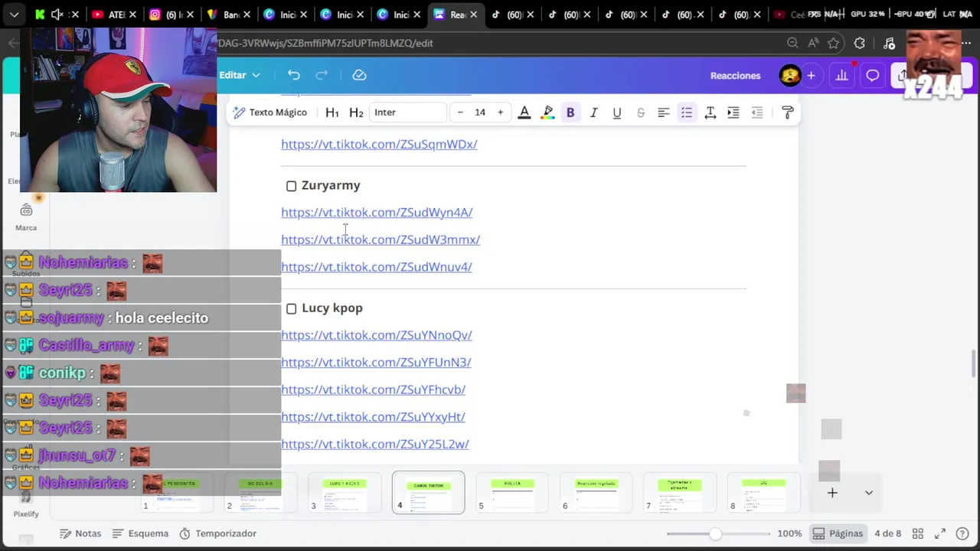Change text alignment
Image resolution: width=980 pixels, height=551 pixels.
(x=664, y=112)
